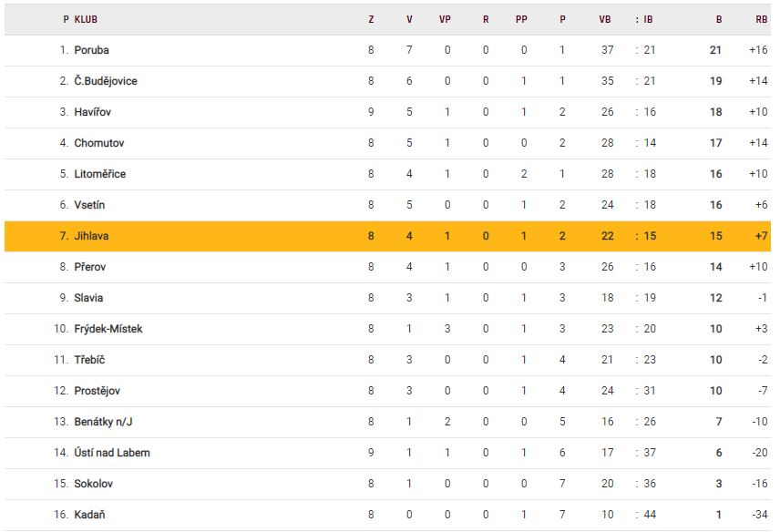Open the Ústí nad Labem link
The height and width of the screenshot is (532, 780).
pos(112,453)
